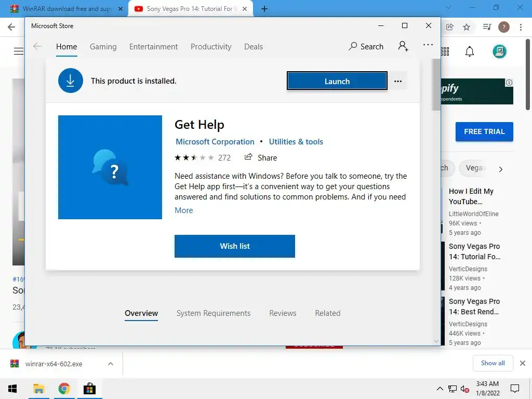Close the Chrome downloads bar
532x399 pixels.
click(523, 363)
